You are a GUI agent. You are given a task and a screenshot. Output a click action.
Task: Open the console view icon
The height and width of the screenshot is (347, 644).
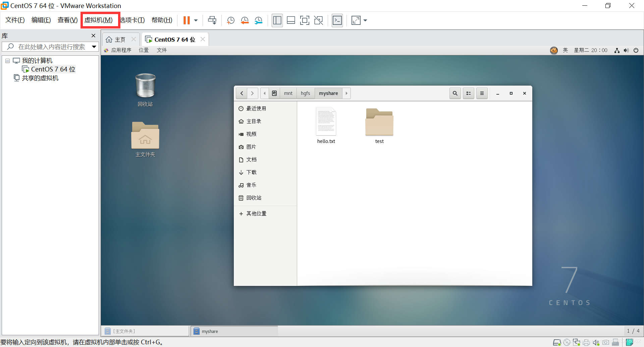click(x=337, y=20)
